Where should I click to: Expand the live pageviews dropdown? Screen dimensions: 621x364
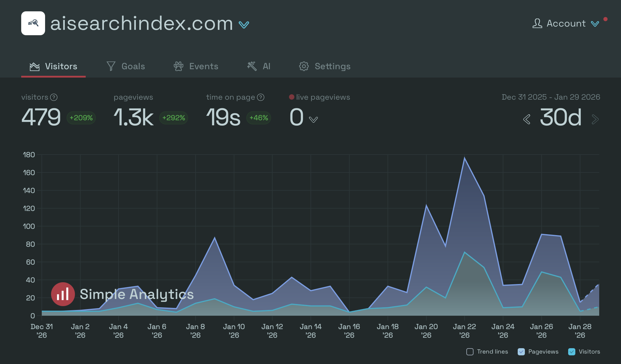[313, 119]
